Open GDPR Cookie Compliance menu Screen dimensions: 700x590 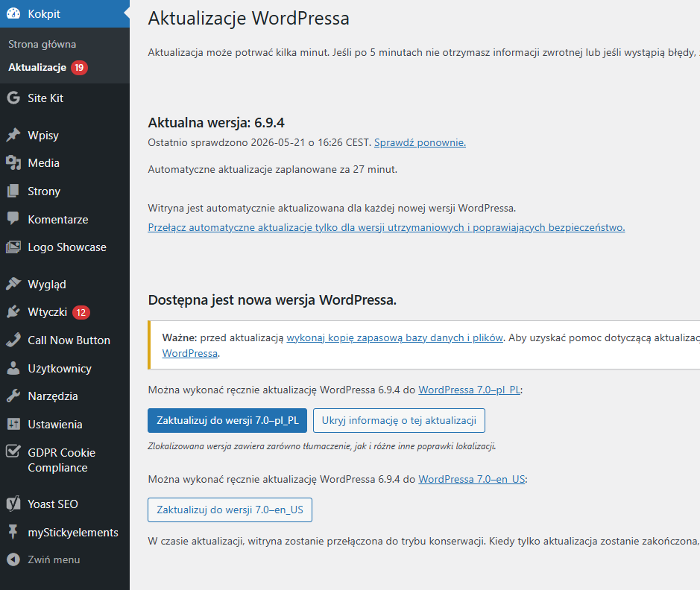click(65, 460)
